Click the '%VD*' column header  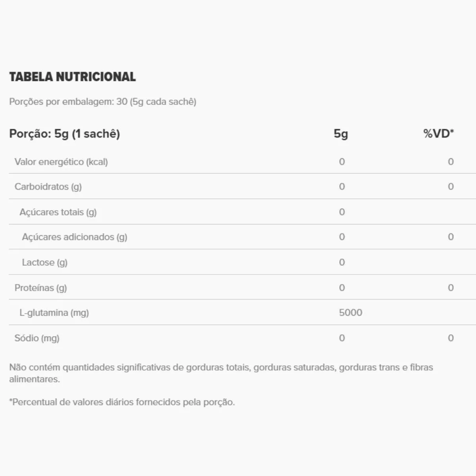[x=438, y=134]
